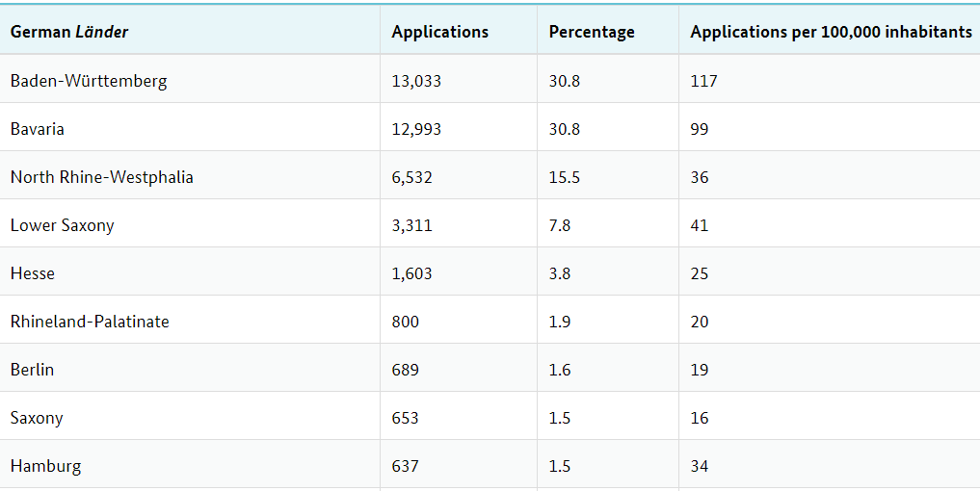Click the 13,033 applications value

coord(416,81)
